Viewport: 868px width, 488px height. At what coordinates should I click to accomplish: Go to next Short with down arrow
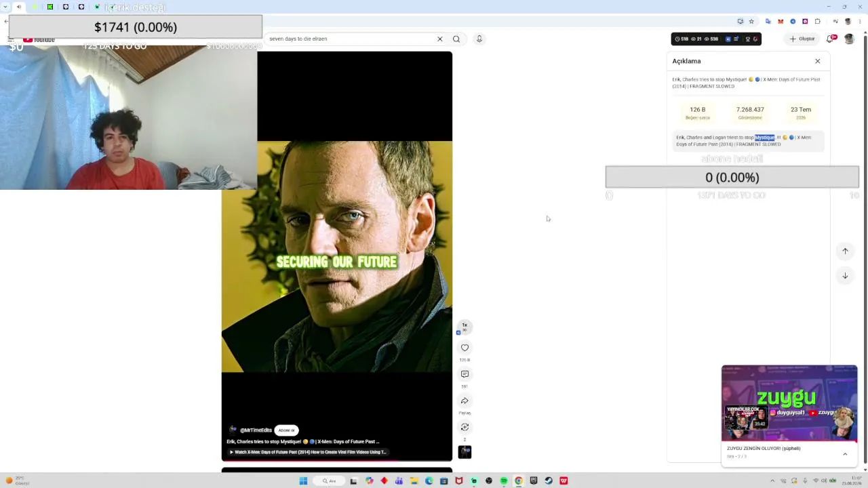pos(845,276)
